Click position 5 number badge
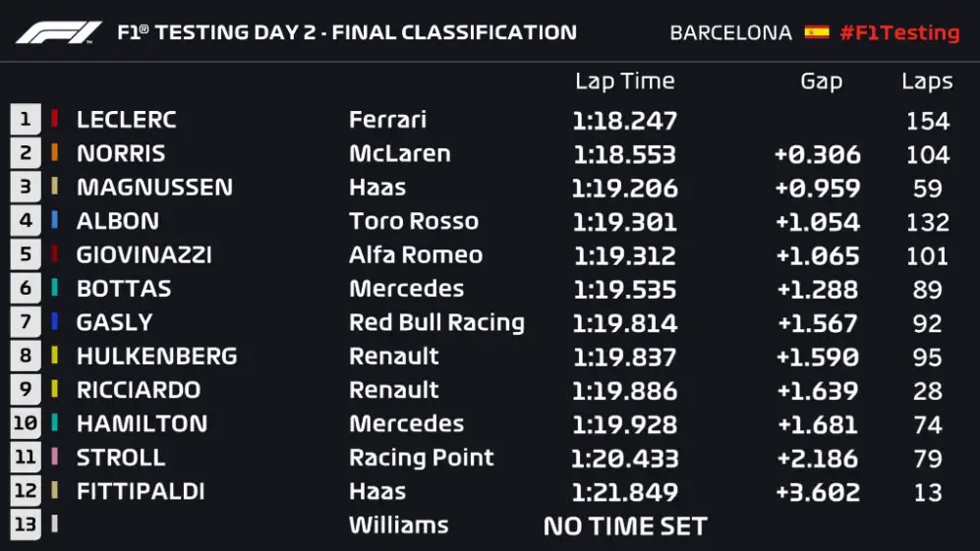980x551 pixels. click(25, 254)
